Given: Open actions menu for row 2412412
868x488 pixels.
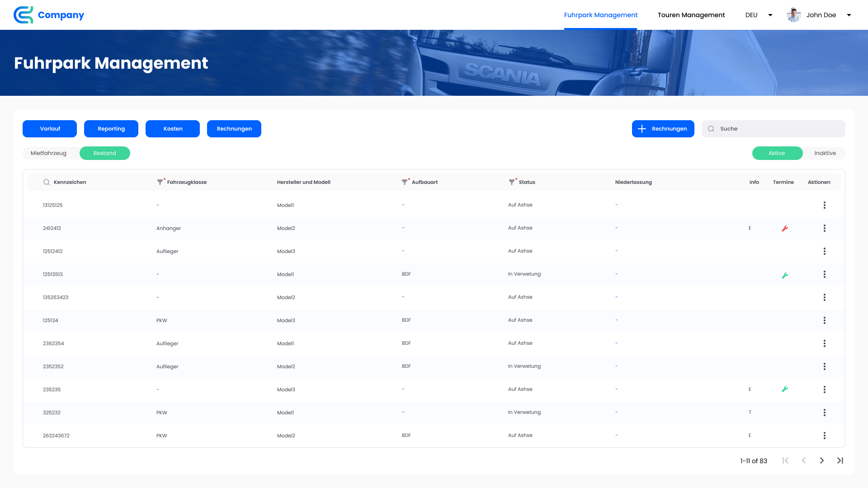Looking at the screenshot, I should tap(825, 228).
